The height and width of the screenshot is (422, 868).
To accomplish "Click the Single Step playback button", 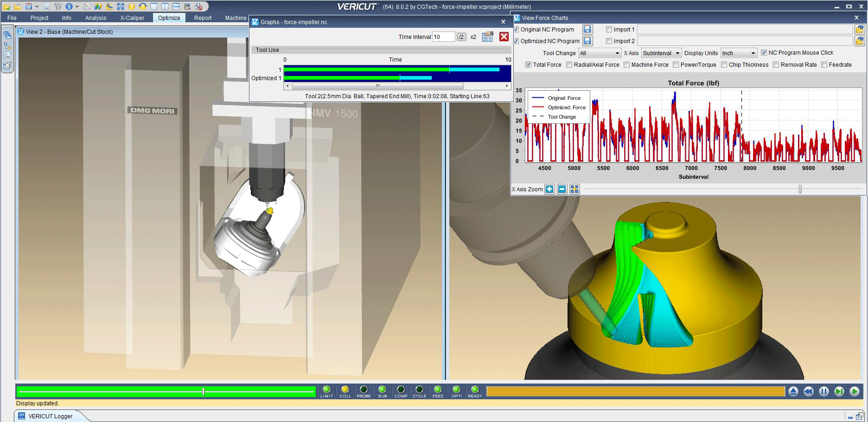I will coord(839,391).
